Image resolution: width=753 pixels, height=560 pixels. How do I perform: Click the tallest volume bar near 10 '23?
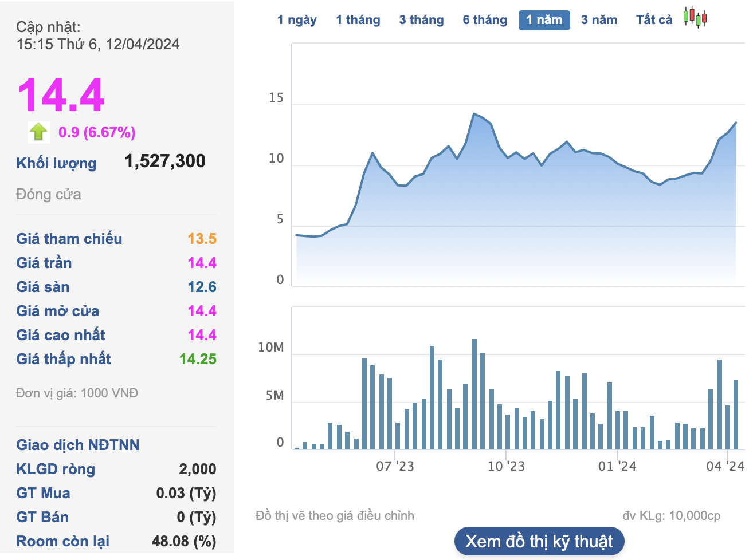(x=474, y=394)
